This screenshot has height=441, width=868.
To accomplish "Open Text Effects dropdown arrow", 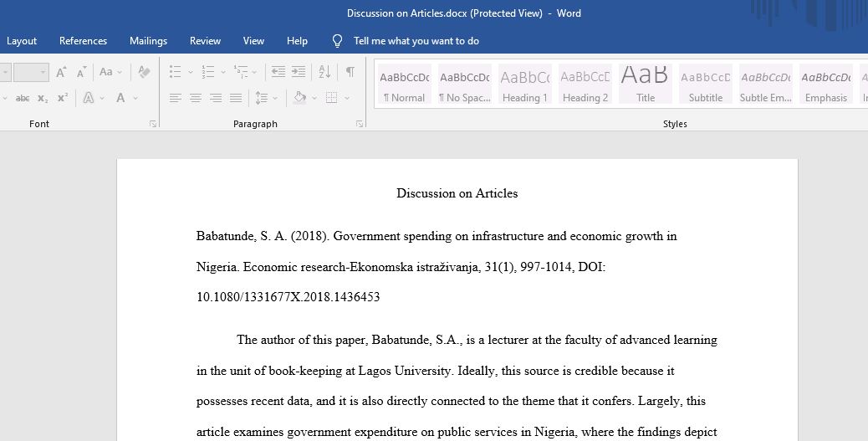I will pos(102,98).
